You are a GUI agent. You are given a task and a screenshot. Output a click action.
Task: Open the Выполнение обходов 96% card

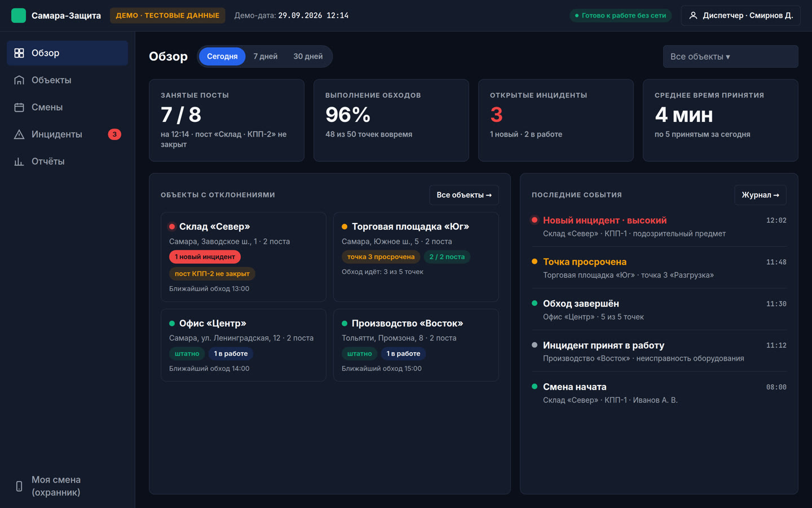[x=391, y=120]
